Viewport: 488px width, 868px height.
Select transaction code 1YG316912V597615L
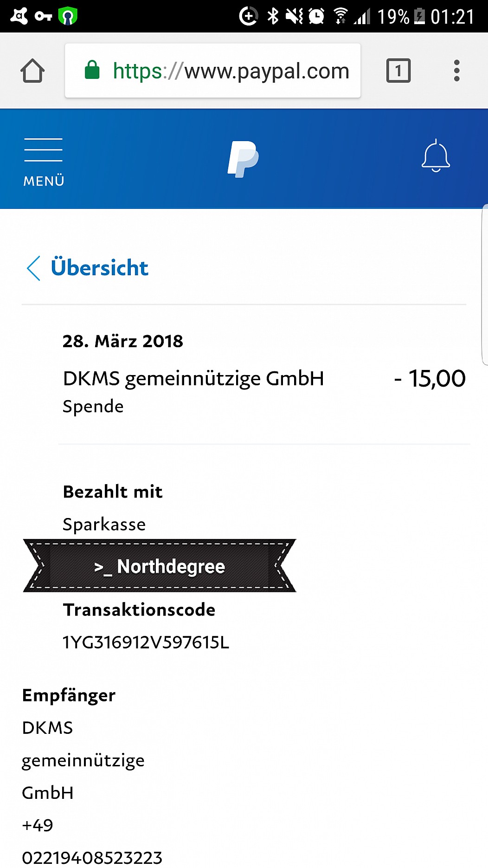(x=146, y=642)
